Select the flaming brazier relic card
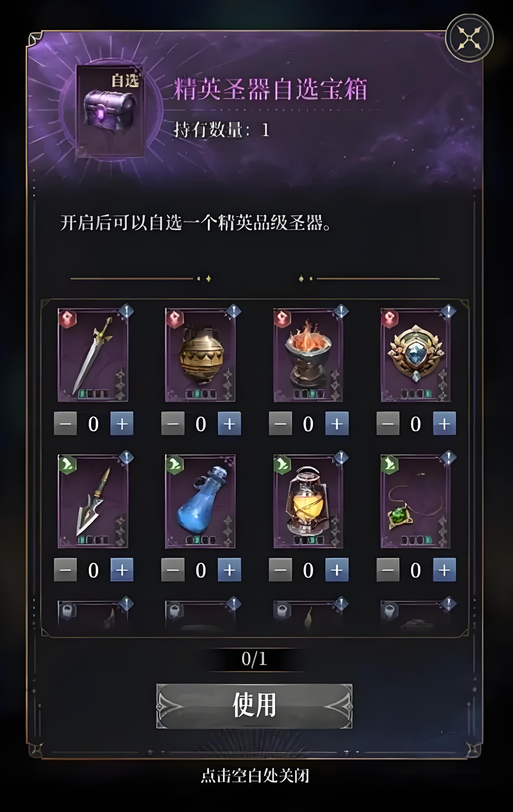The width and height of the screenshot is (513, 812). point(308,355)
